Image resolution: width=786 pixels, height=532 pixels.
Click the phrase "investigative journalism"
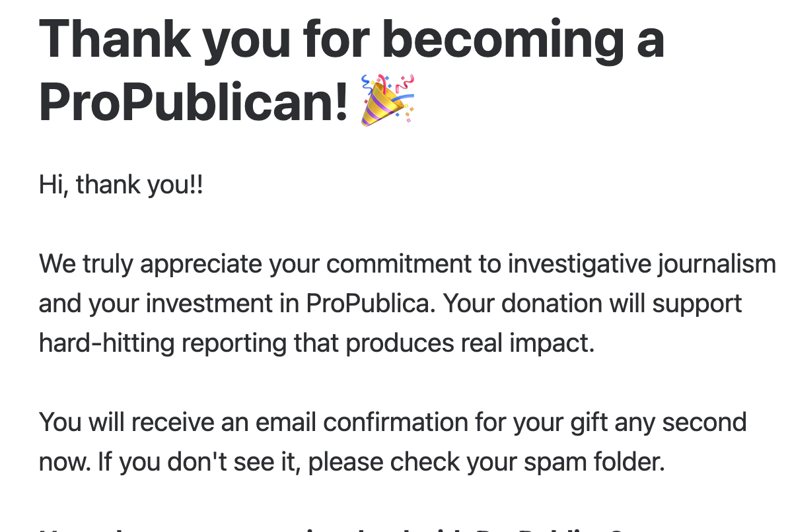tap(641, 264)
